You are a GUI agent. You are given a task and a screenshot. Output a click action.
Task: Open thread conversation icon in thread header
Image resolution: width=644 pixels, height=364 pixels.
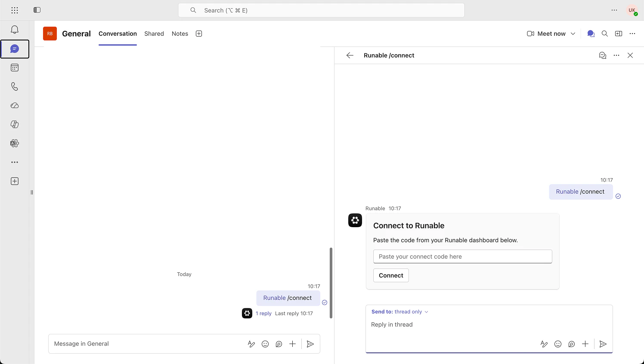pos(603,55)
